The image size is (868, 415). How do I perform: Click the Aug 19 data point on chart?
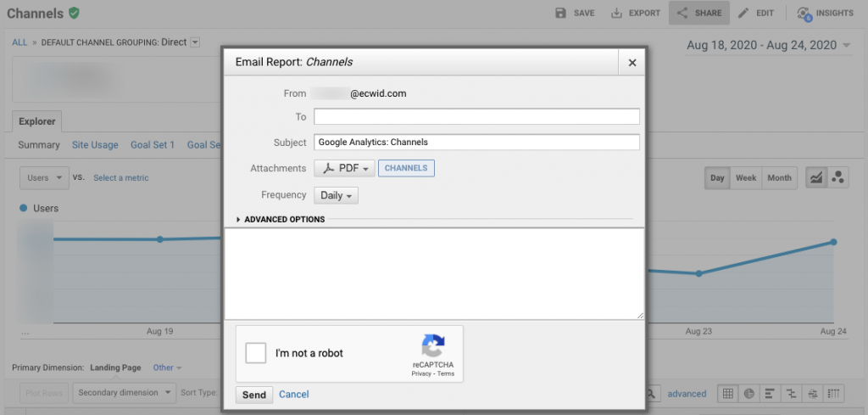click(x=160, y=239)
